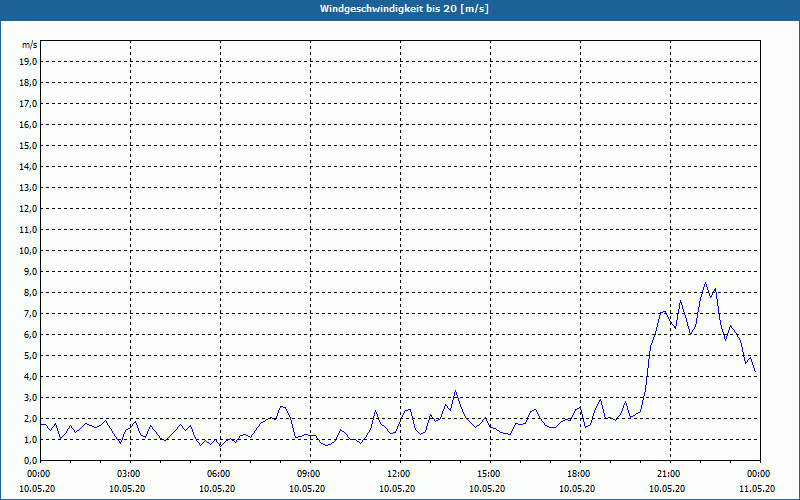
Task: Click the 6,0 y-axis label
Action: 30,334
